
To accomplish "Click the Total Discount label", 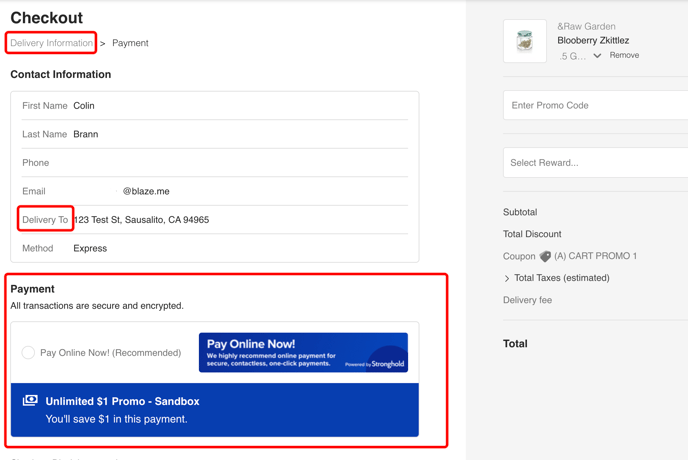I will (x=532, y=234).
